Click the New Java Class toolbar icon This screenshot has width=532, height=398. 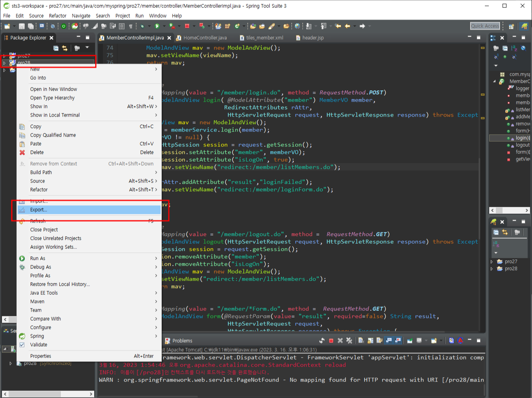pos(237,26)
